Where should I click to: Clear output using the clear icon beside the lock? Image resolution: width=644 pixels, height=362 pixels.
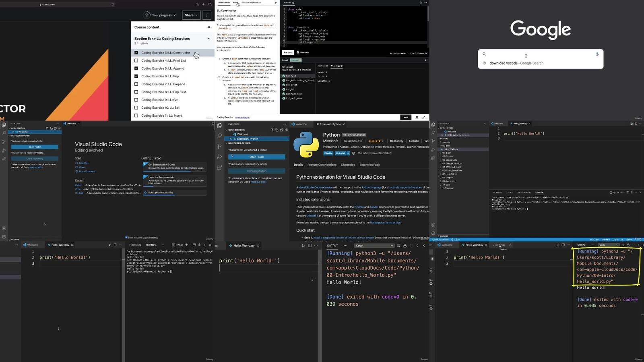[x=398, y=246]
